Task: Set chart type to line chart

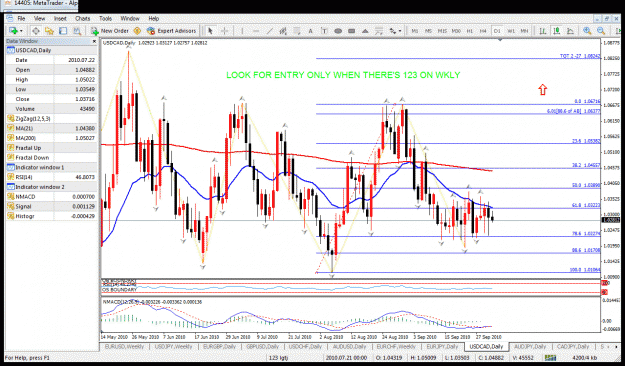Action: pos(570,31)
